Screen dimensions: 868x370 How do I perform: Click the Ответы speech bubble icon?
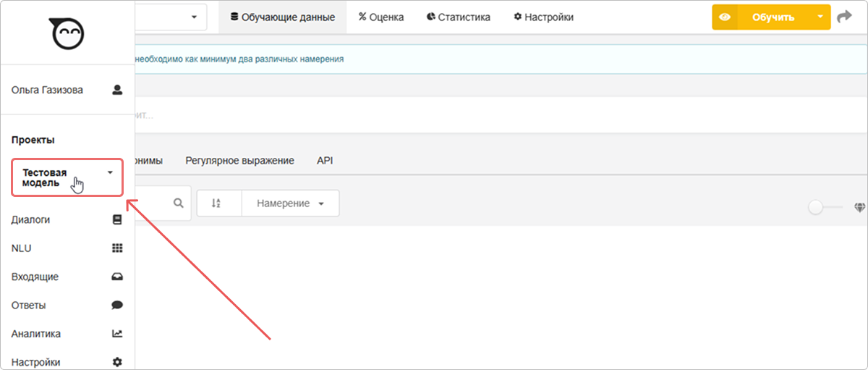pos(117,306)
